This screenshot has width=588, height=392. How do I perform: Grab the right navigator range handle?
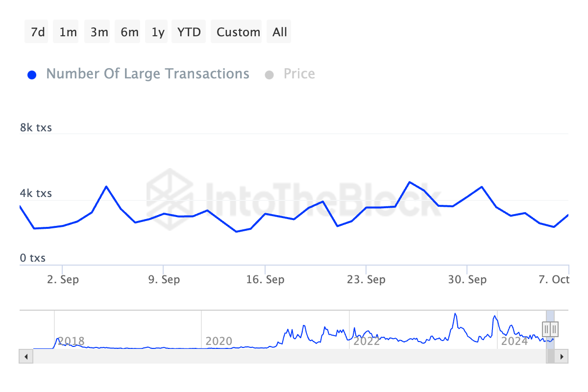[554, 328]
